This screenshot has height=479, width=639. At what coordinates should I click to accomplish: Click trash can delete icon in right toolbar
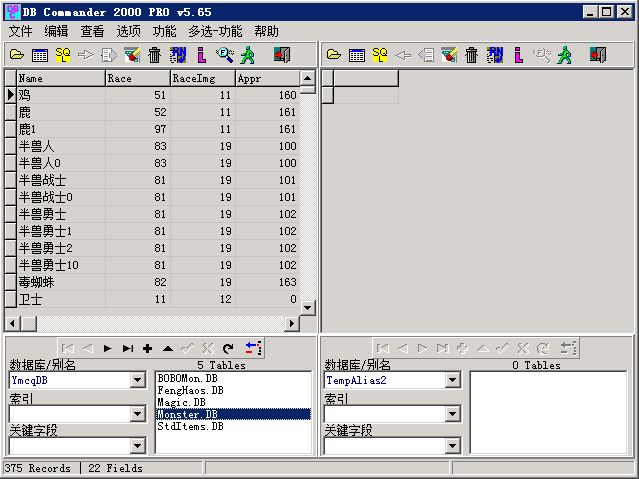472,55
